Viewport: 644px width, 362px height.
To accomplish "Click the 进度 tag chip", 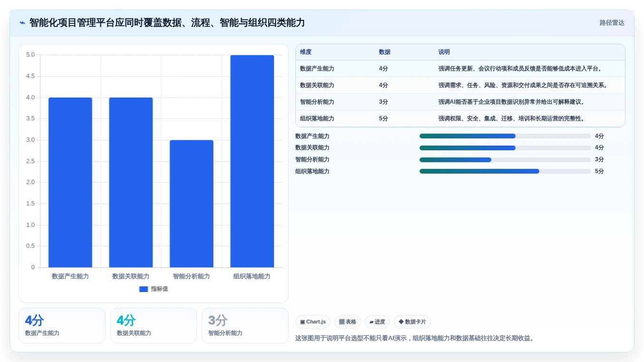I will (x=377, y=322).
